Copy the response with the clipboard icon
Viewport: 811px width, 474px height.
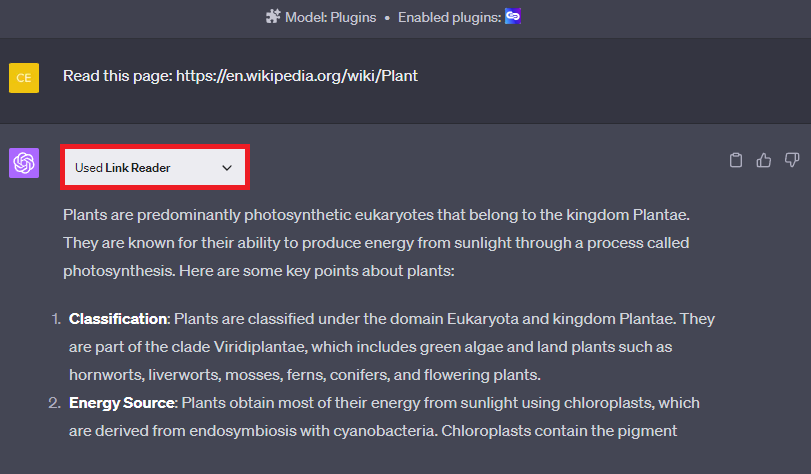pyautogui.click(x=736, y=160)
